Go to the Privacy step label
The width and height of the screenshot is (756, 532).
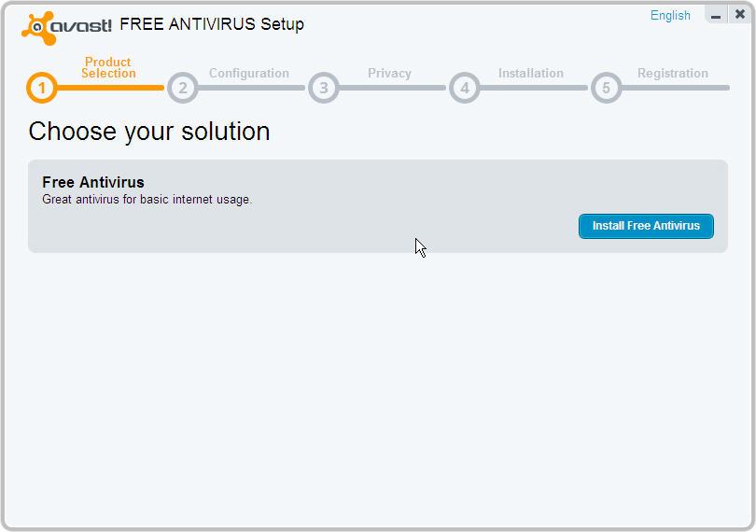point(389,74)
